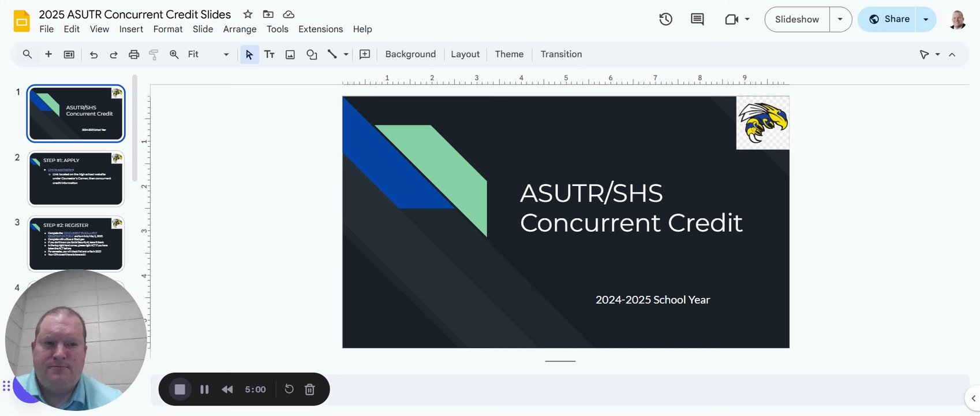Expand the side panel chevron
This screenshot has height=416, width=980.
973,398
